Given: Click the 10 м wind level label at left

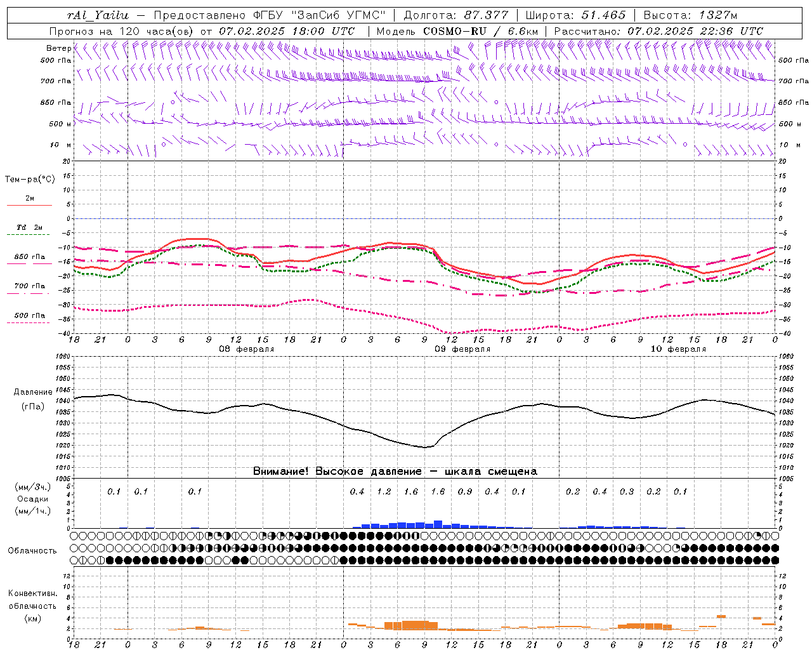Looking at the screenshot, I should coord(61,145).
